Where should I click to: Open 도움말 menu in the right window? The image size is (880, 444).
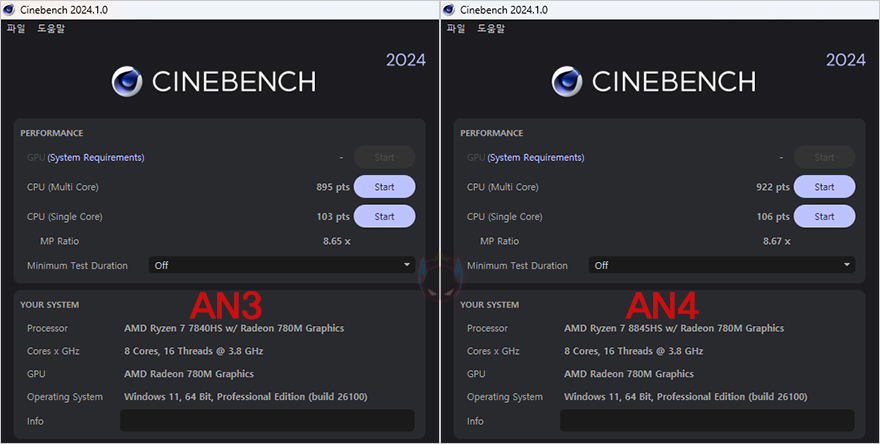(x=491, y=28)
